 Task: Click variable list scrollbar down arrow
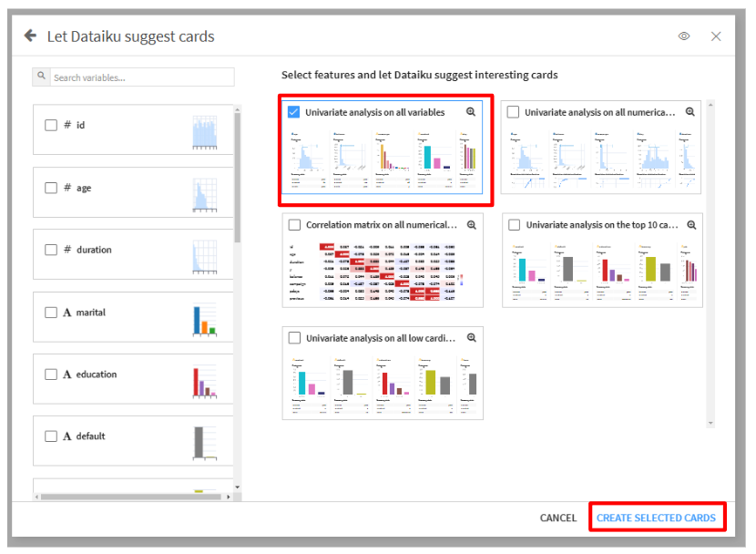[237, 487]
